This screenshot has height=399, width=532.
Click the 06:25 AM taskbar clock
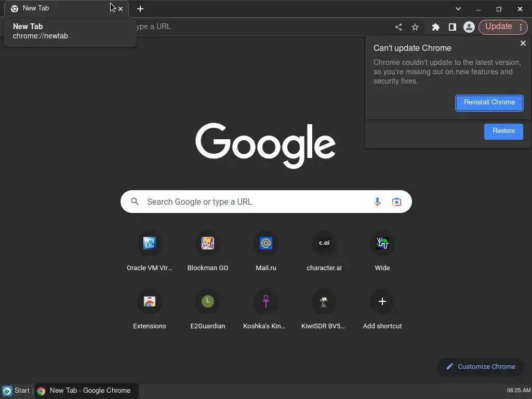(518, 391)
